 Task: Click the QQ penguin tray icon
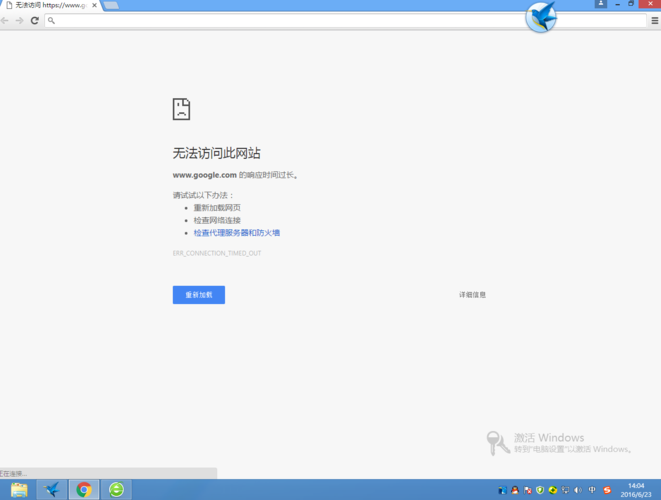pos(515,490)
